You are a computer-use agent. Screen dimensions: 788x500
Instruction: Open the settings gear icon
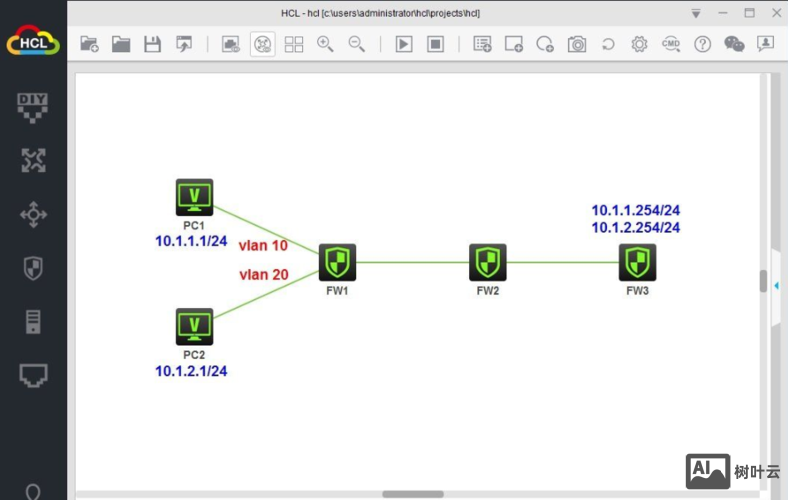[x=639, y=44]
